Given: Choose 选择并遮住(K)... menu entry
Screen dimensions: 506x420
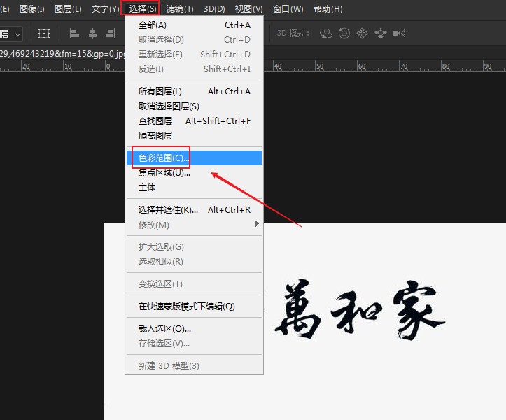Looking at the screenshot, I should 195,210.
